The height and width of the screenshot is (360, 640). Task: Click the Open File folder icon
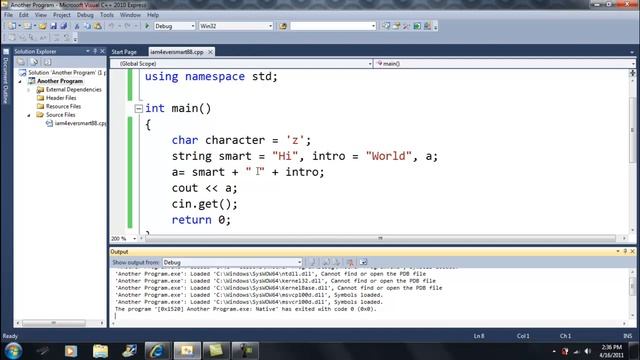(x=42, y=26)
